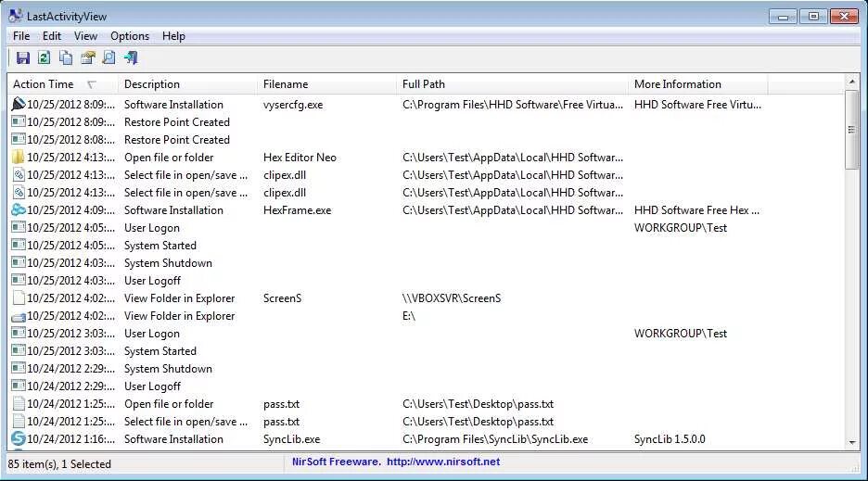The width and height of the screenshot is (868, 481).
Task: Select the HexFrame.exe filename cell
Action: pyautogui.click(x=298, y=210)
